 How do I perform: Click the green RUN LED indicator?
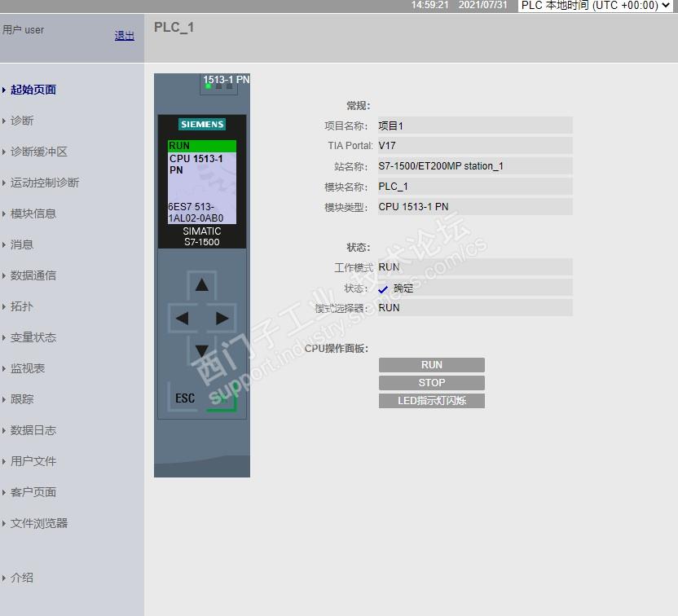[208, 86]
